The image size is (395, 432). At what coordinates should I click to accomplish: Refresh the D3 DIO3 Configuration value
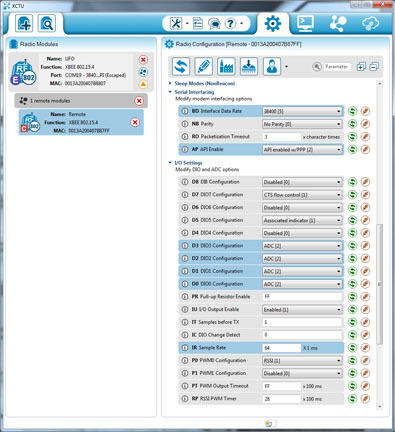pos(352,246)
